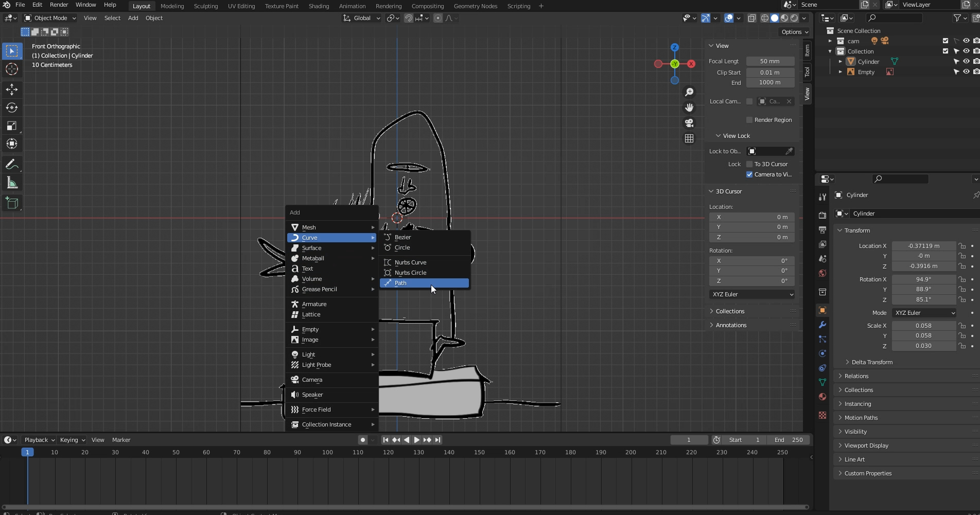Click the Add Cube tool
The width and height of the screenshot is (980, 515).
[x=12, y=203]
